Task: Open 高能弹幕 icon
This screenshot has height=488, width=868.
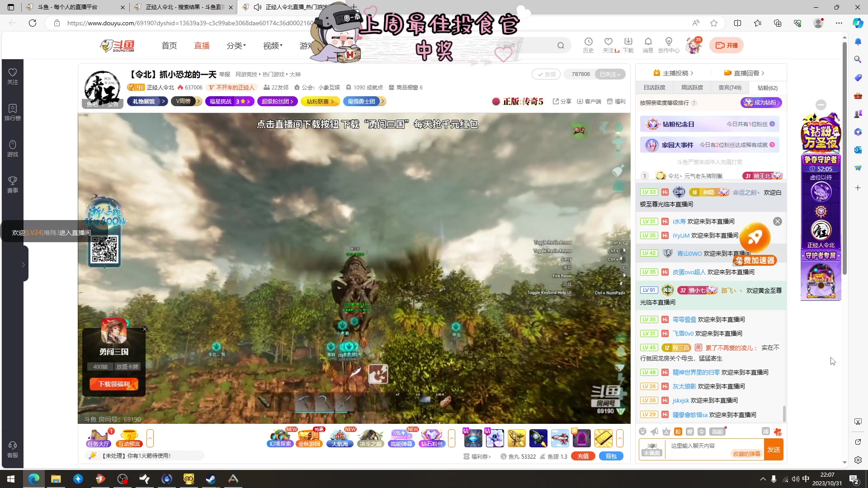Action: click(x=401, y=438)
